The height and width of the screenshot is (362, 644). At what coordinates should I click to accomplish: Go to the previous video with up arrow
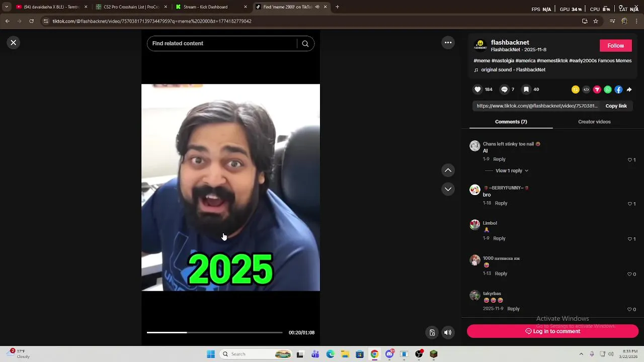point(448,170)
